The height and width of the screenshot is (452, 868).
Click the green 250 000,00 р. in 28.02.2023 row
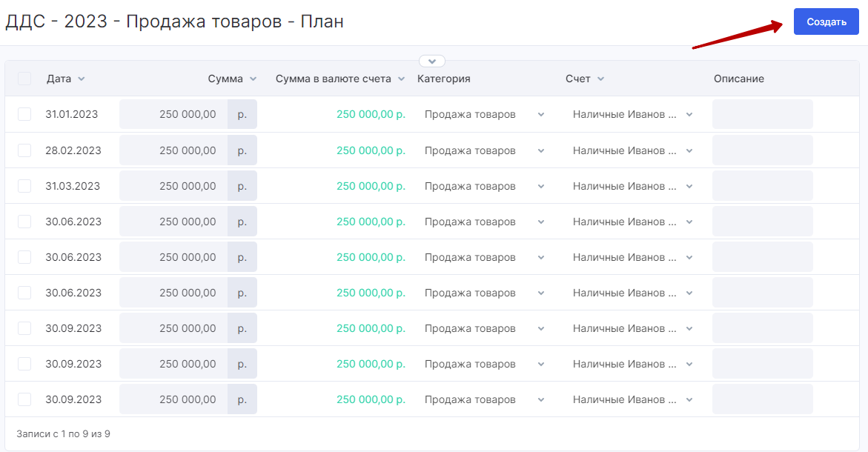pos(371,150)
